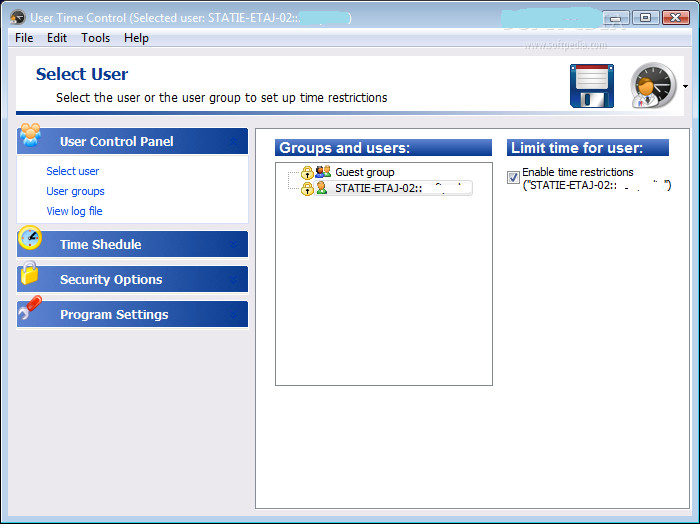The width and height of the screenshot is (700, 524).
Task: Collapse the User Control Panel section
Action: [x=233, y=141]
